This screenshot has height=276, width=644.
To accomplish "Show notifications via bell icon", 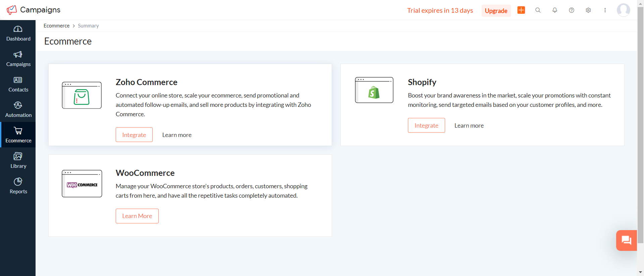I will (x=554, y=10).
